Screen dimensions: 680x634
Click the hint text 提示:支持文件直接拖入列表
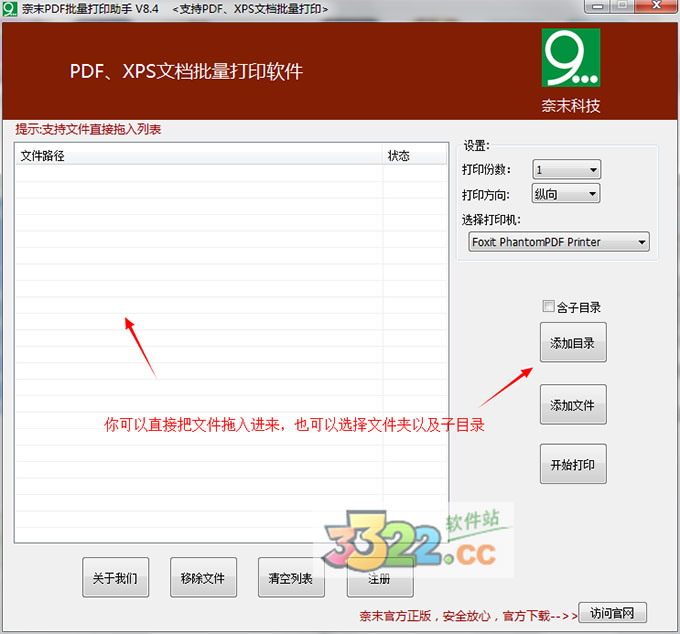[88, 129]
